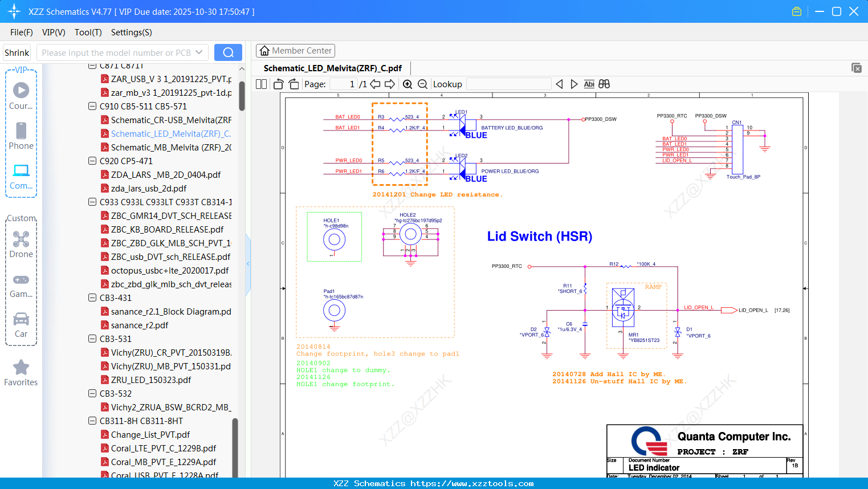Click the zoom in magnifier icon
The height and width of the screenshot is (489, 868).
point(407,84)
